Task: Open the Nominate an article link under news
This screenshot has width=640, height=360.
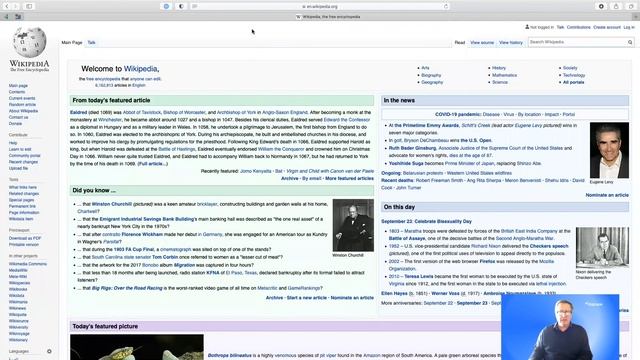Action: coord(607,195)
